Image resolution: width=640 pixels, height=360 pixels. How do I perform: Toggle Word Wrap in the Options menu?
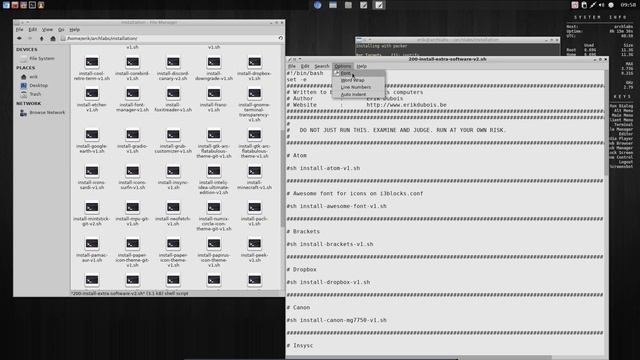358,80
